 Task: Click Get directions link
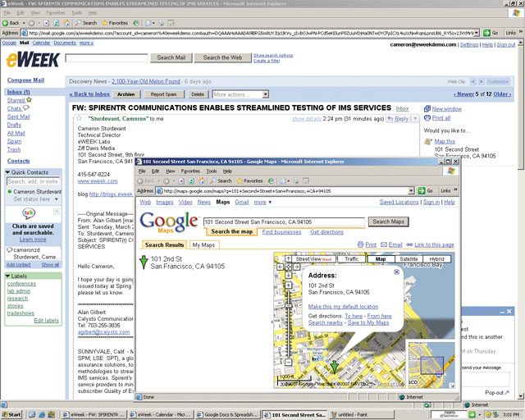[x=326, y=232]
